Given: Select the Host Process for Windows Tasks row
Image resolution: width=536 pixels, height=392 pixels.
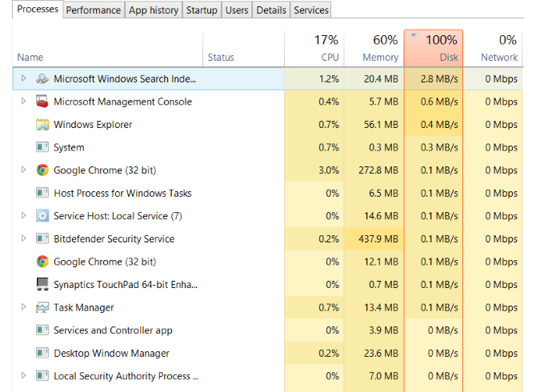Looking at the screenshot, I should click(267, 193).
